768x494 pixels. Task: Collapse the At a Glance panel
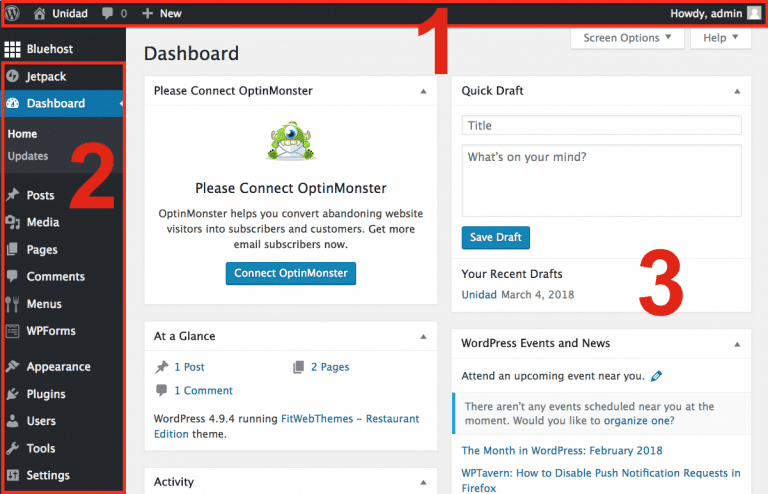point(424,336)
